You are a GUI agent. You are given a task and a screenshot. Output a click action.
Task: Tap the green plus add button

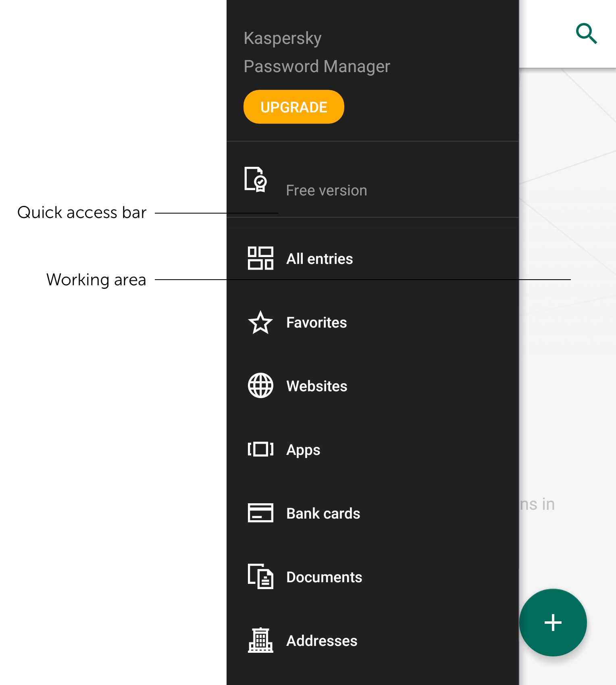click(x=553, y=623)
